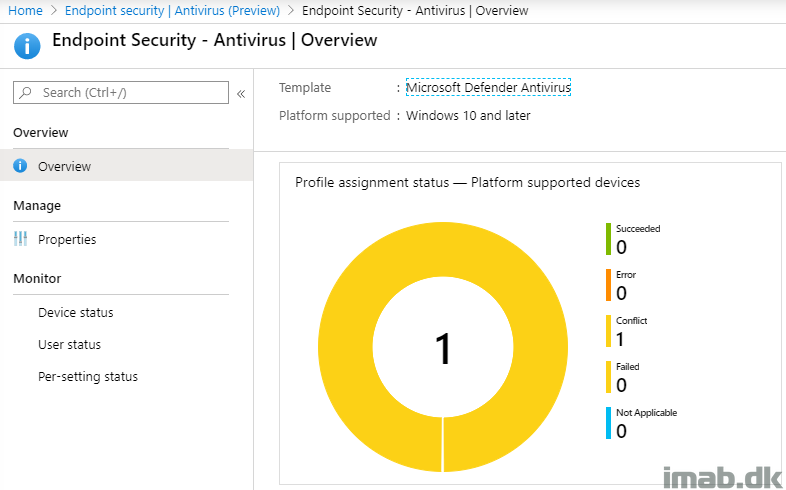Screen dimensions: 786x490
Task: Open Device status under Monitor
Action: click(x=76, y=313)
